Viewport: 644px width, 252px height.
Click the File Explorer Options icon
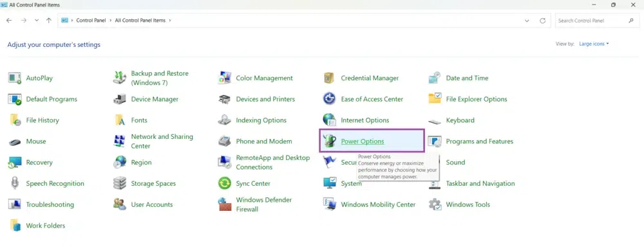435,99
